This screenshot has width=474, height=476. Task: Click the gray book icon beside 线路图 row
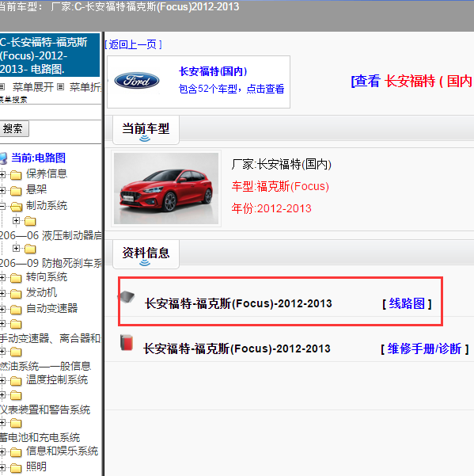(x=127, y=296)
